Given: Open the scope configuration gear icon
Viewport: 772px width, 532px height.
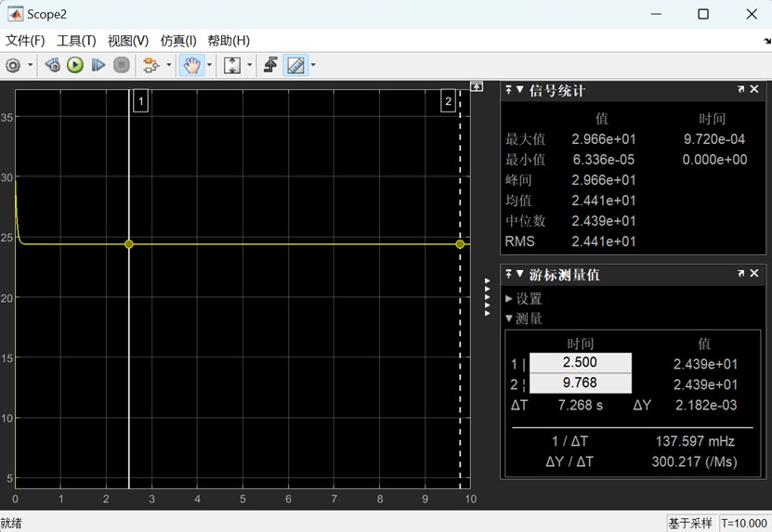Looking at the screenshot, I should pos(13,65).
